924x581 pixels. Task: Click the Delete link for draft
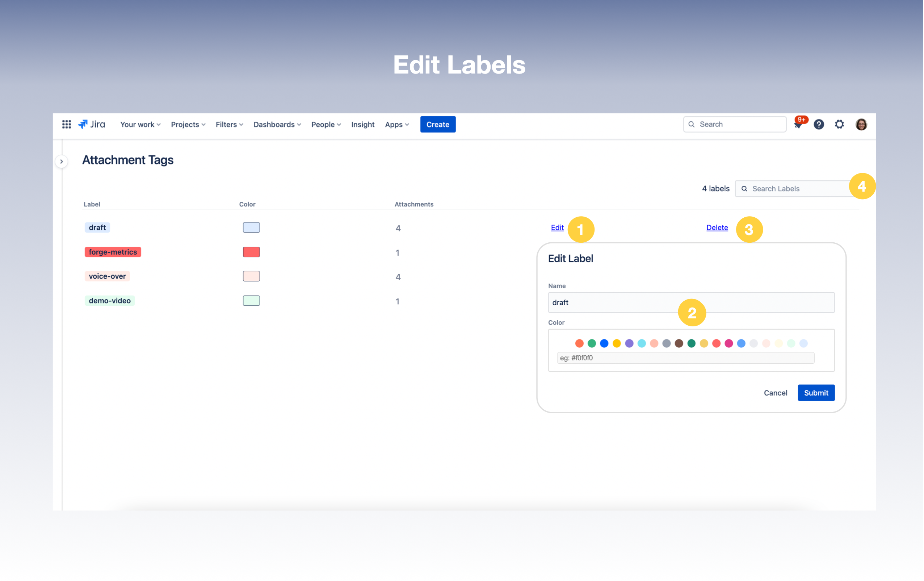point(717,227)
